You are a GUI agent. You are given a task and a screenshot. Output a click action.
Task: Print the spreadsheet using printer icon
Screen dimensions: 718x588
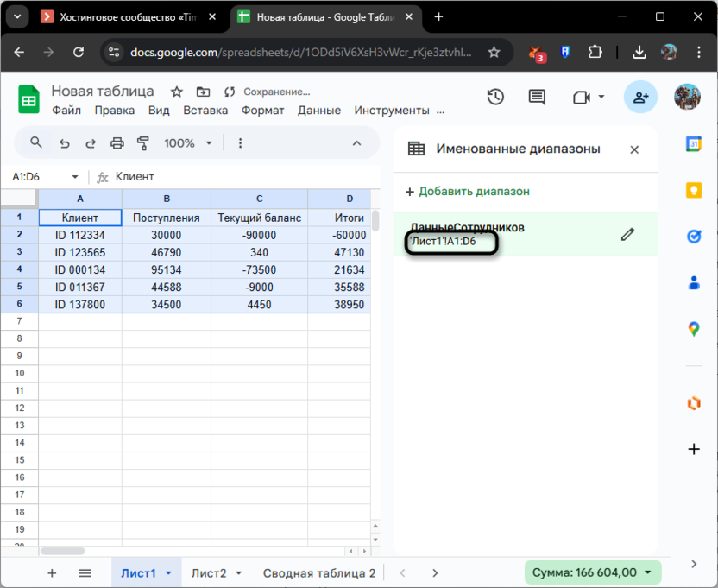point(117,143)
